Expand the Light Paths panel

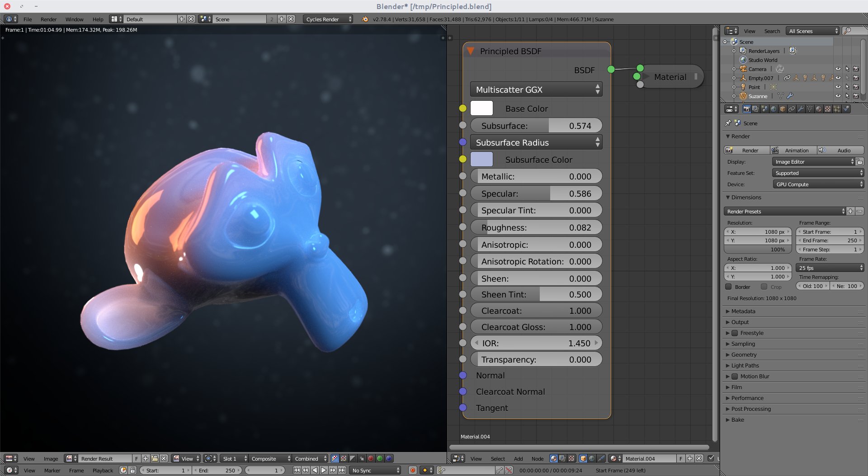pyautogui.click(x=745, y=366)
